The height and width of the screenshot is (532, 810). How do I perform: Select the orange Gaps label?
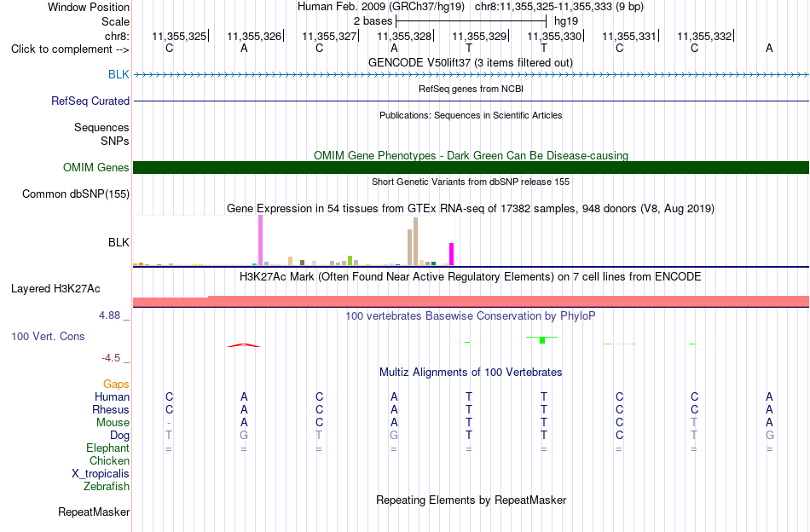tap(116, 385)
